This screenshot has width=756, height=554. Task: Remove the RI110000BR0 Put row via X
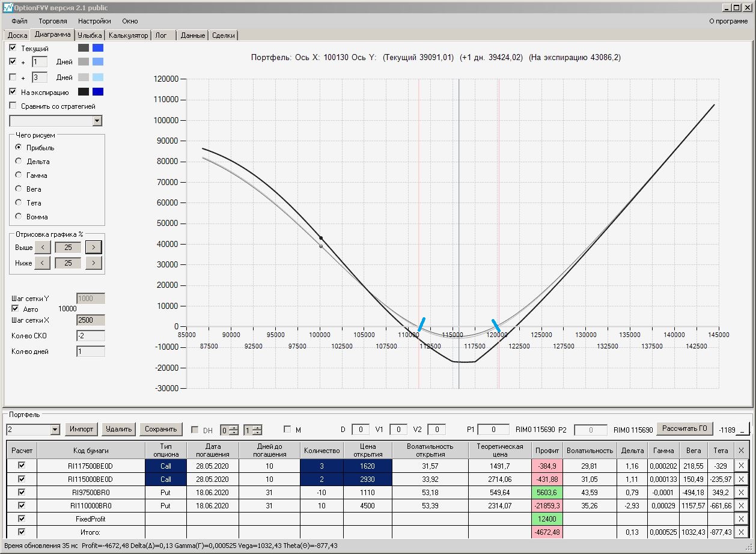click(740, 506)
